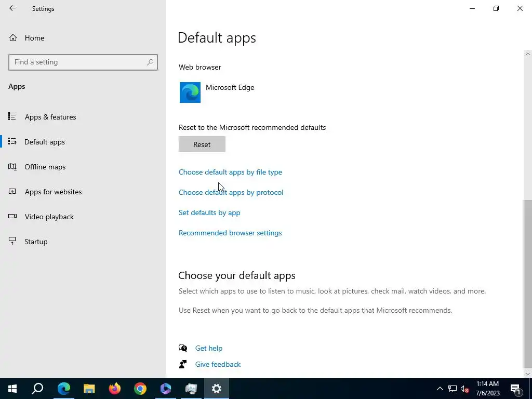Open the notification center icon

(x=515, y=389)
